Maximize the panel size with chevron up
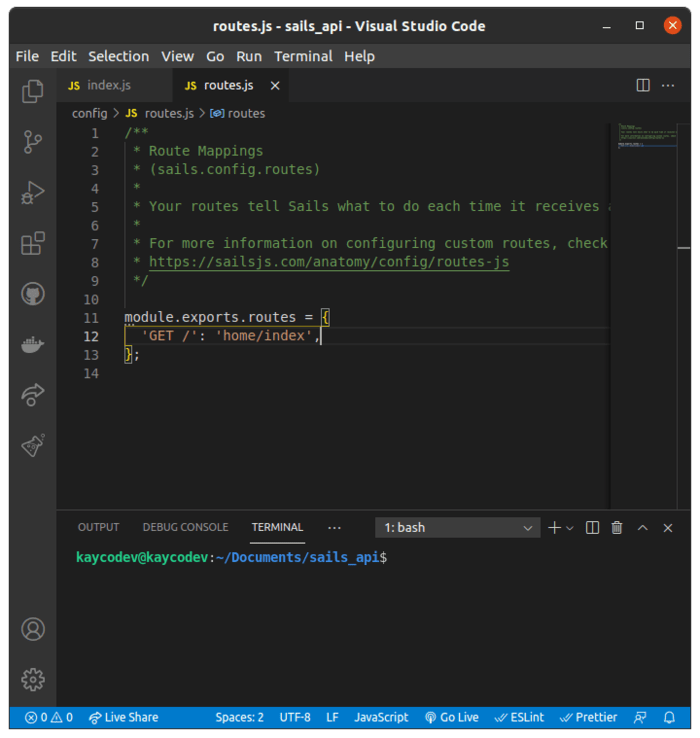Viewport: 700px width, 738px height. click(x=643, y=528)
